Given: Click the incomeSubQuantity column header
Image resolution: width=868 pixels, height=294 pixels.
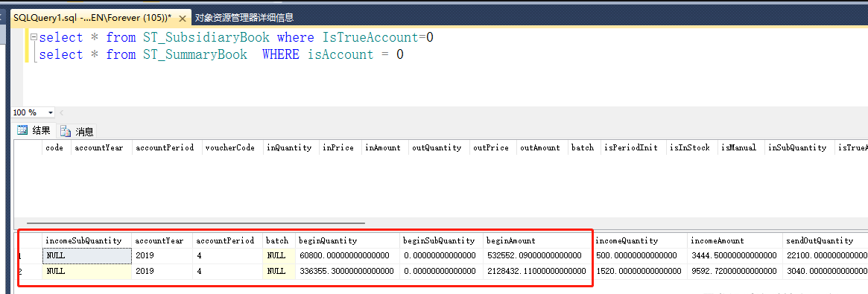Looking at the screenshot, I should coord(87,240).
